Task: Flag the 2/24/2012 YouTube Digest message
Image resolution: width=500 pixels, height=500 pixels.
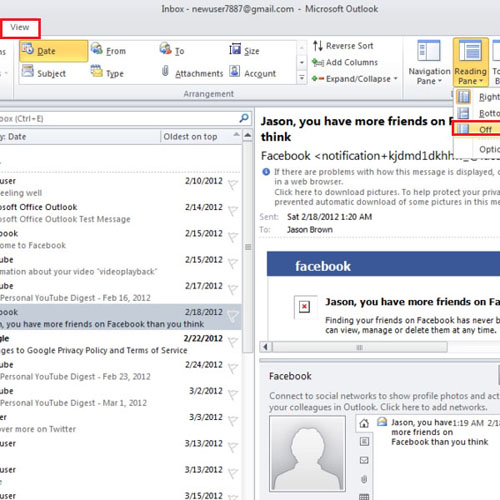Action: [233, 368]
